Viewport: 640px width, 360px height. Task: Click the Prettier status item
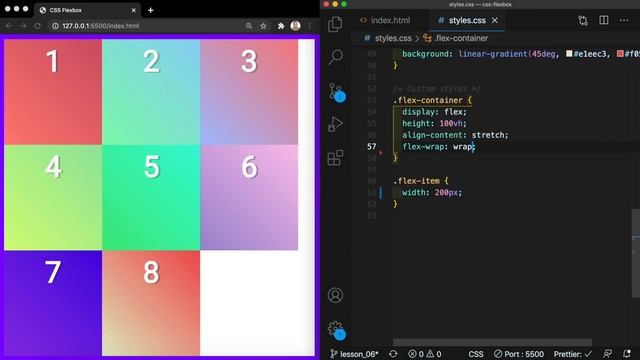click(572, 354)
